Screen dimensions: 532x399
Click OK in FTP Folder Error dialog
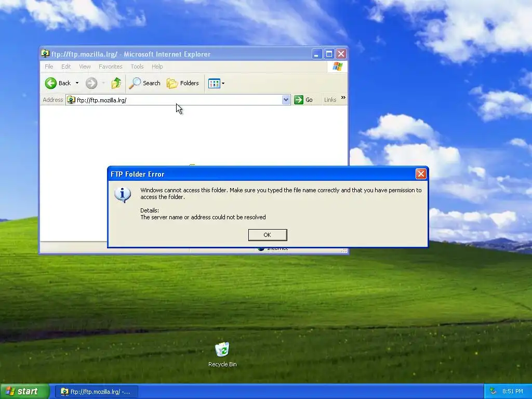click(268, 235)
